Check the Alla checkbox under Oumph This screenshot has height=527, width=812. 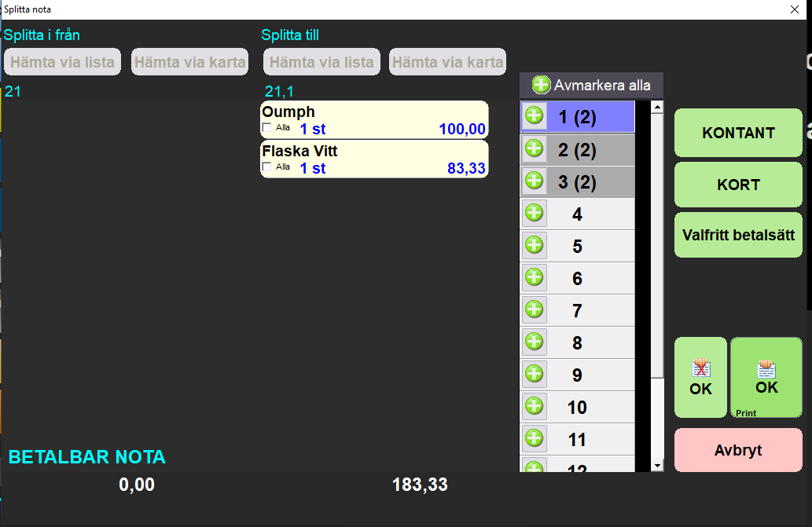click(x=266, y=128)
